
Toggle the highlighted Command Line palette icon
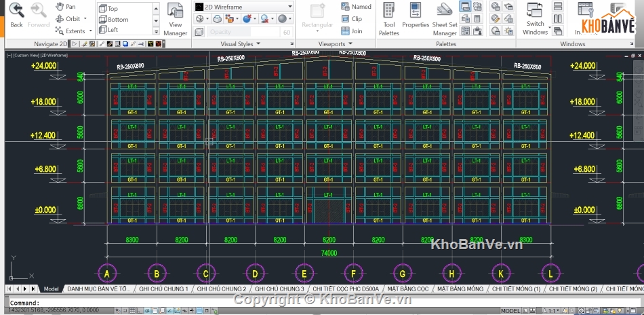pos(465,6)
